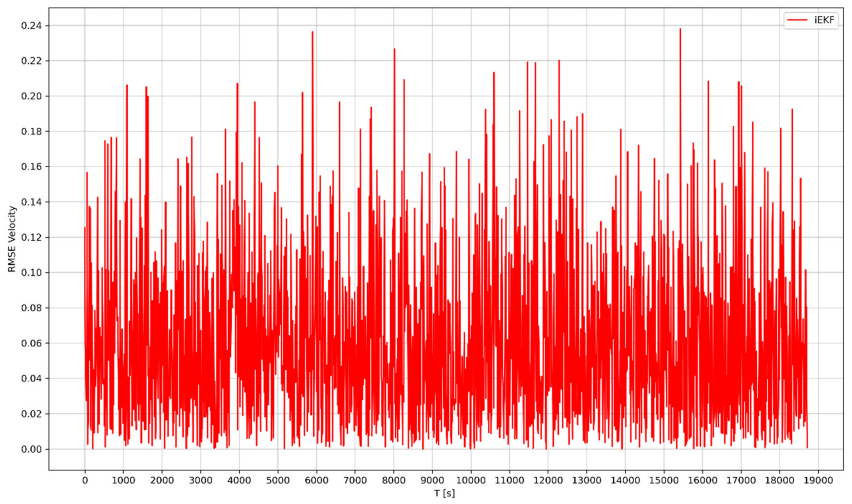
Task: Click the 0 x-axis tick label
Action: (85, 481)
